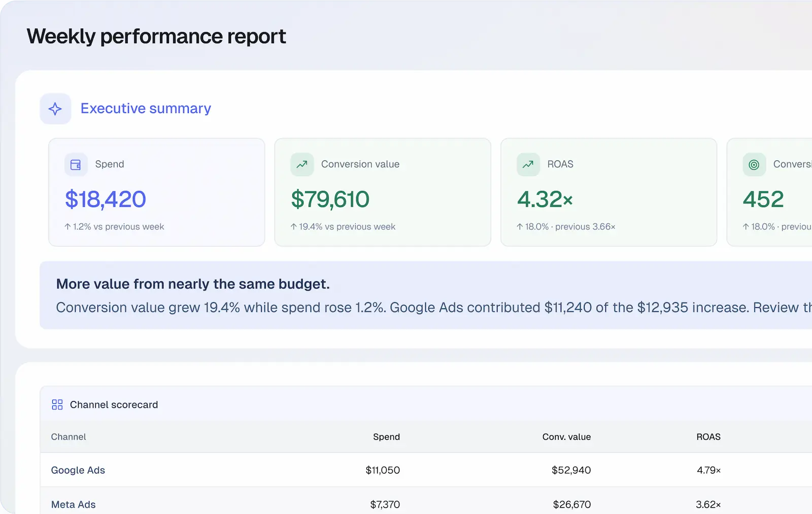Click Google Ads conv. value $52,940

click(571, 470)
